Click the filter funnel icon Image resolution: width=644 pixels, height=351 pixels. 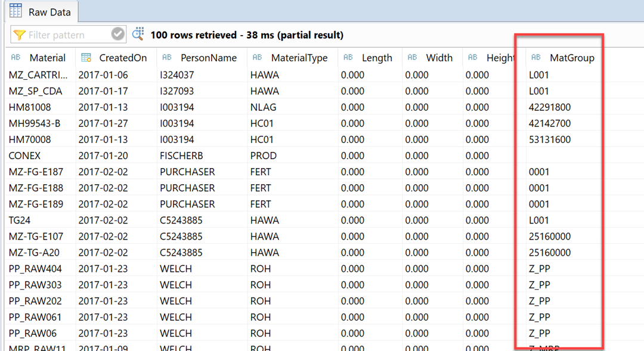pos(19,35)
